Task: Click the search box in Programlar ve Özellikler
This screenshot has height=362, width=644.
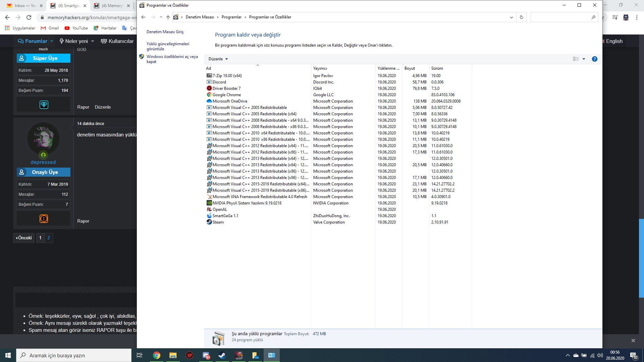Action: coord(565,17)
